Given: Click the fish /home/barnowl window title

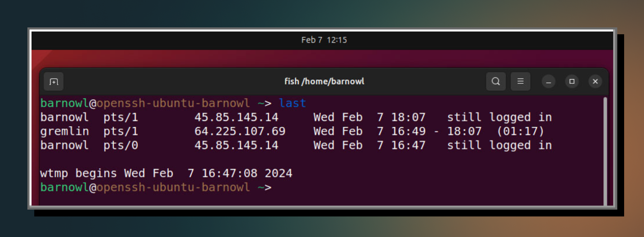Looking at the screenshot, I should pyautogui.click(x=324, y=82).
